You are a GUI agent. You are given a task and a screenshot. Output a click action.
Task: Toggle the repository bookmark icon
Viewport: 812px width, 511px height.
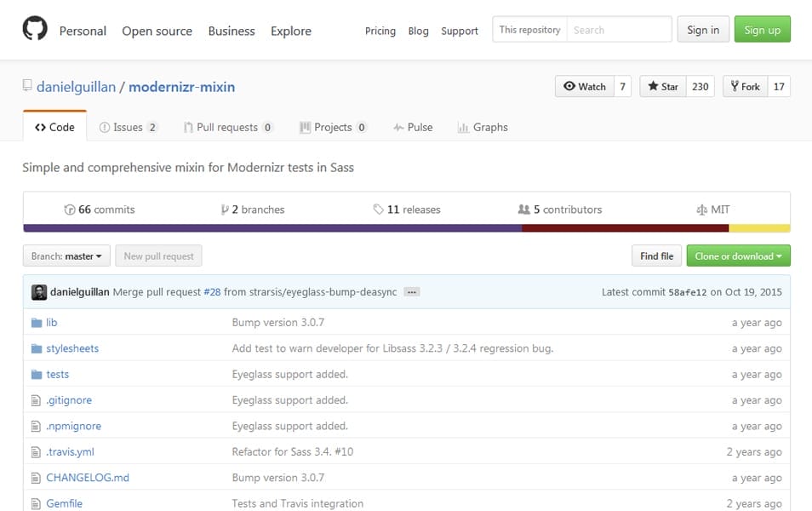click(26, 86)
